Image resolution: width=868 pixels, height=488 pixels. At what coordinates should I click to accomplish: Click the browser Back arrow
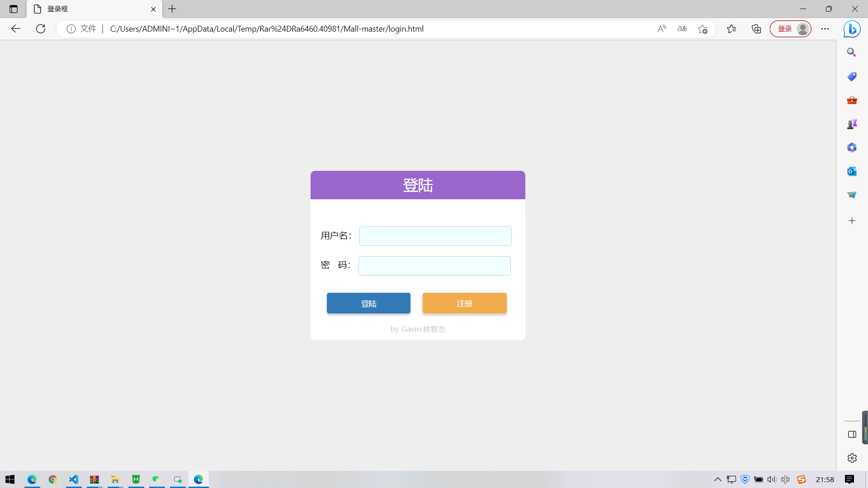coord(16,29)
